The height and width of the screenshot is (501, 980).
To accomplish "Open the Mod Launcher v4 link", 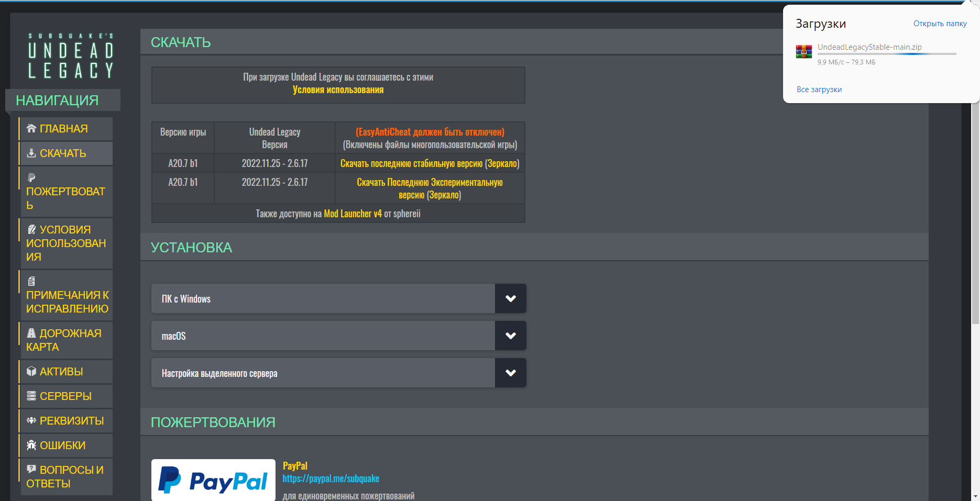I will coord(353,214).
